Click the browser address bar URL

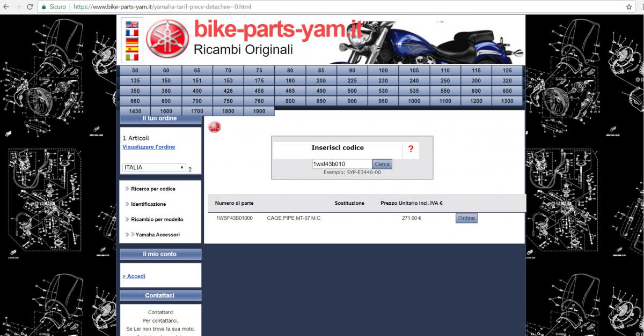coord(162,7)
